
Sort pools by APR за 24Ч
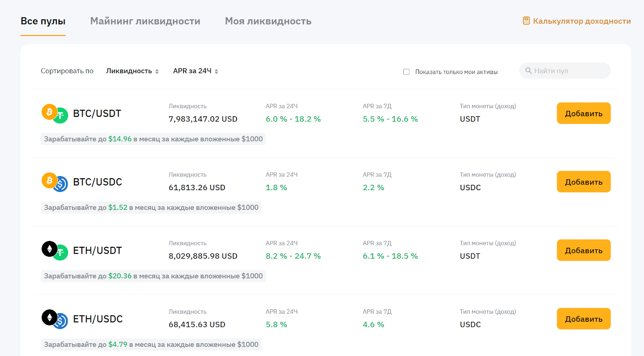192,71
